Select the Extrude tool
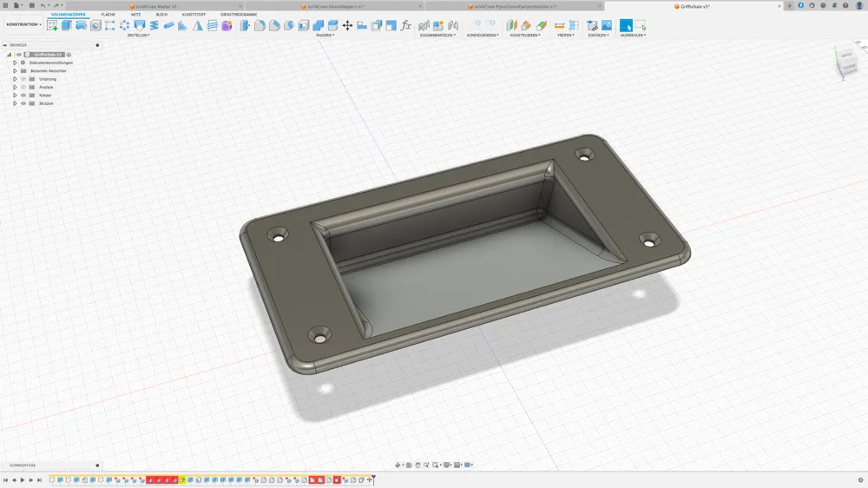Screen dimensions: 868x488 pos(67,25)
